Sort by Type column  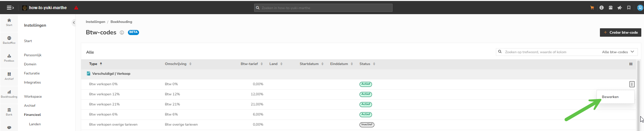click(96, 64)
